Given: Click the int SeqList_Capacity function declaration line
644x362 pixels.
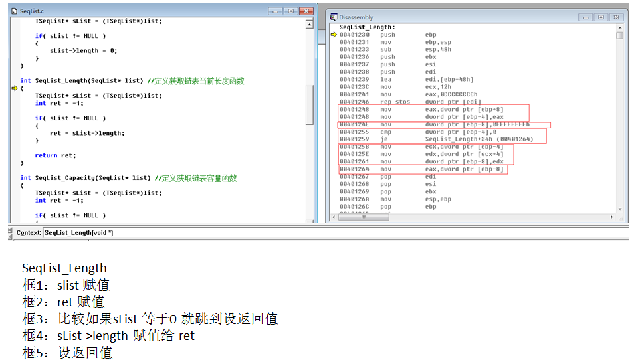Looking at the screenshot, I should 128,178.
